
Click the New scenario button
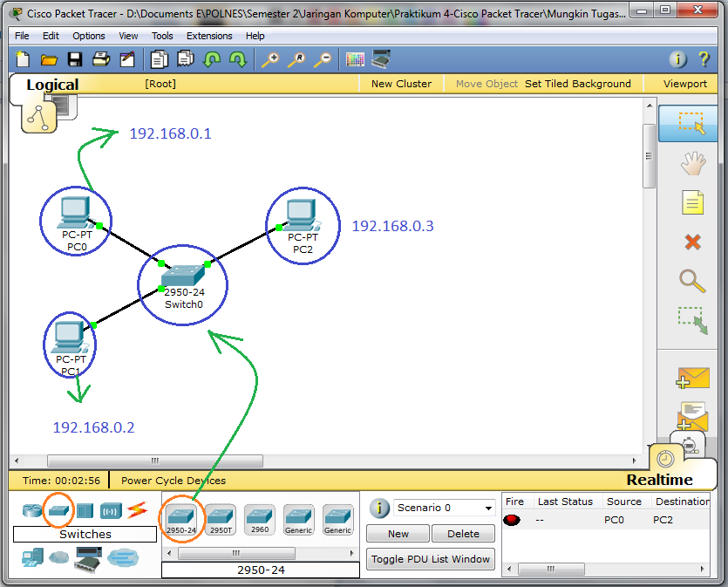(x=398, y=534)
